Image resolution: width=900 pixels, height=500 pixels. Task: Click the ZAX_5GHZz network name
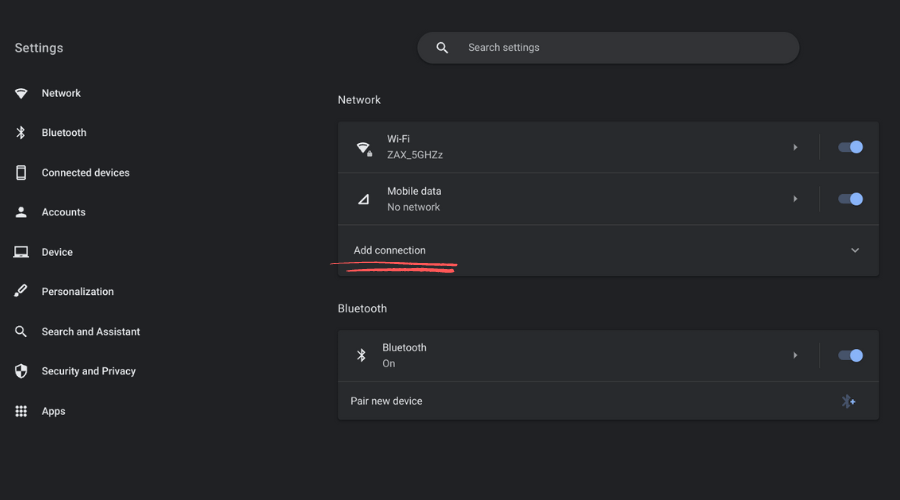(x=414, y=155)
